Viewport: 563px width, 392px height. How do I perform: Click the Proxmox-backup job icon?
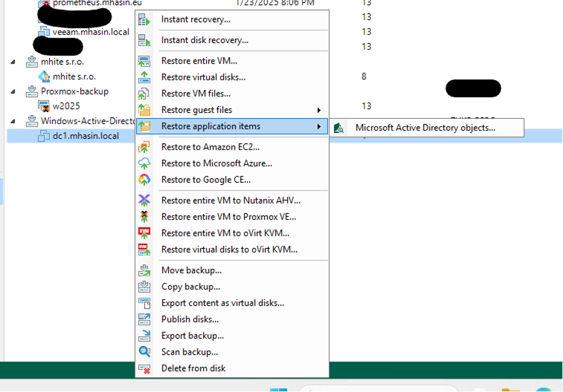tap(32, 91)
